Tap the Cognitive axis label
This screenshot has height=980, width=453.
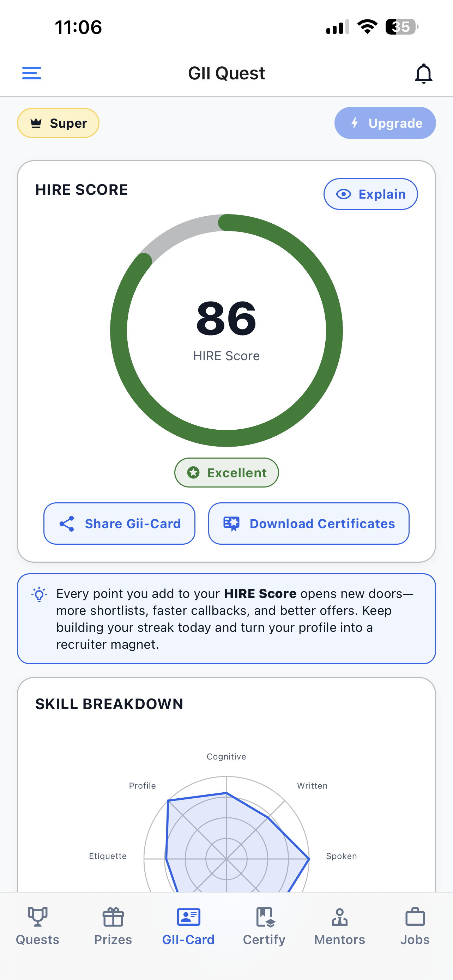[x=226, y=756]
